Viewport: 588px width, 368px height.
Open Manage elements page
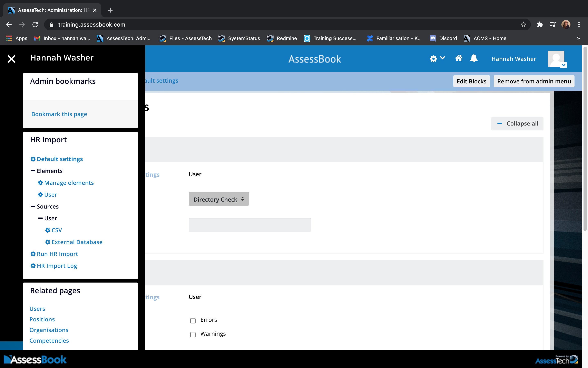click(69, 183)
